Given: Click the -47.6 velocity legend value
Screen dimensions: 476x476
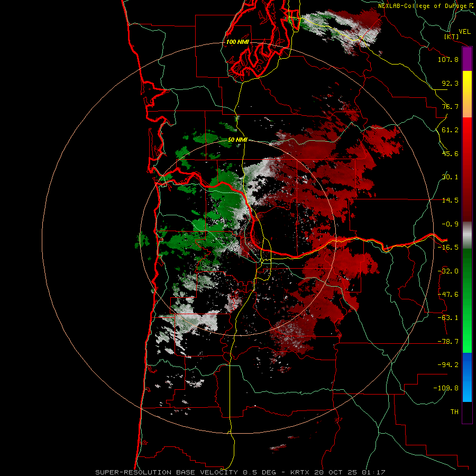Looking at the screenshot, I should click(x=448, y=295).
